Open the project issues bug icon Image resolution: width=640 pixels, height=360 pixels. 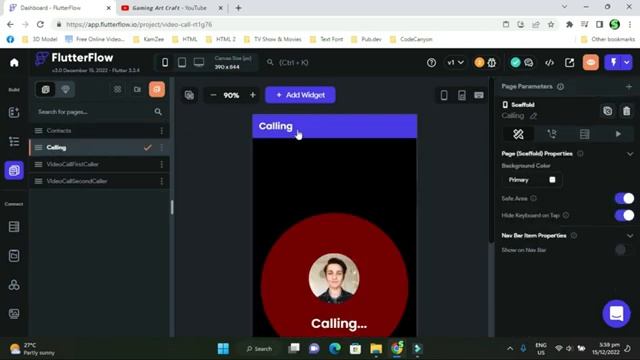[492, 63]
